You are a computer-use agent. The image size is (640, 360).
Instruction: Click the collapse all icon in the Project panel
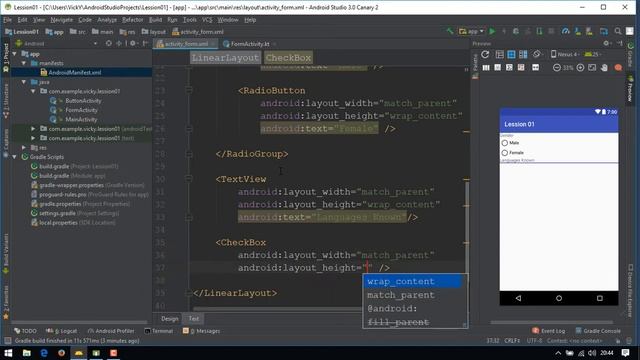120,43
